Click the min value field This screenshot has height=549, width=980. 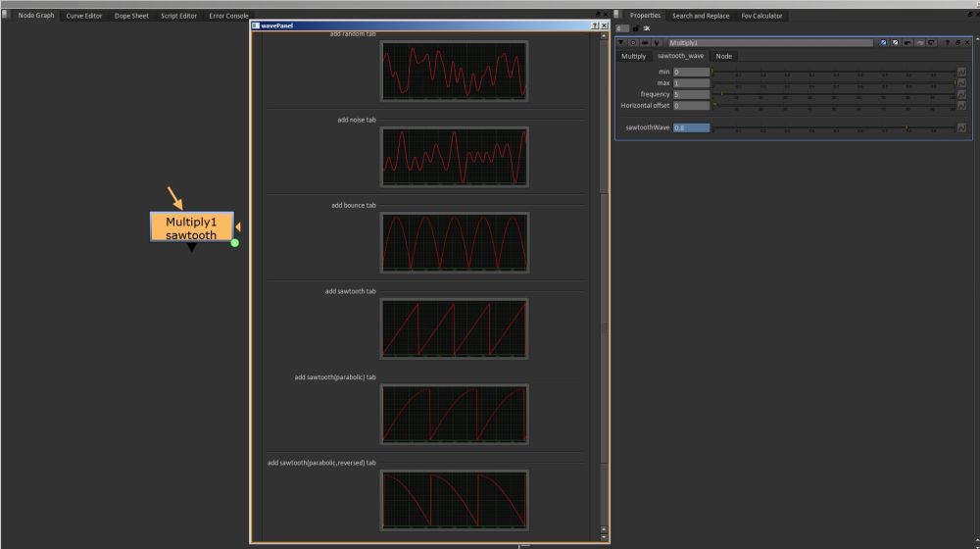coord(691,72)
